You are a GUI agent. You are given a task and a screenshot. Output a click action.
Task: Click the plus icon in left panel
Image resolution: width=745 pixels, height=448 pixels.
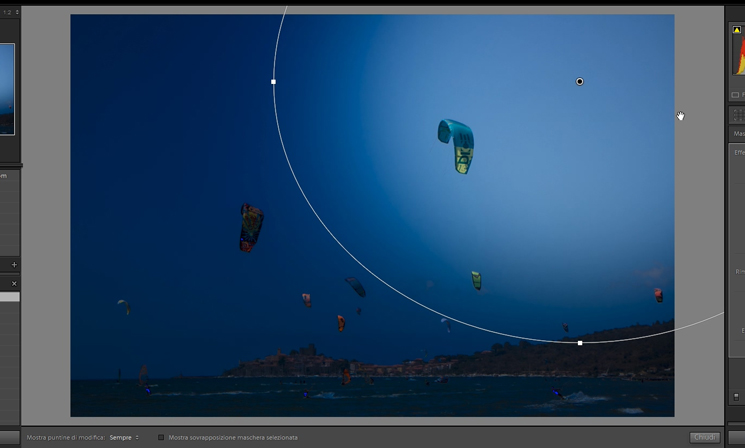14,265
